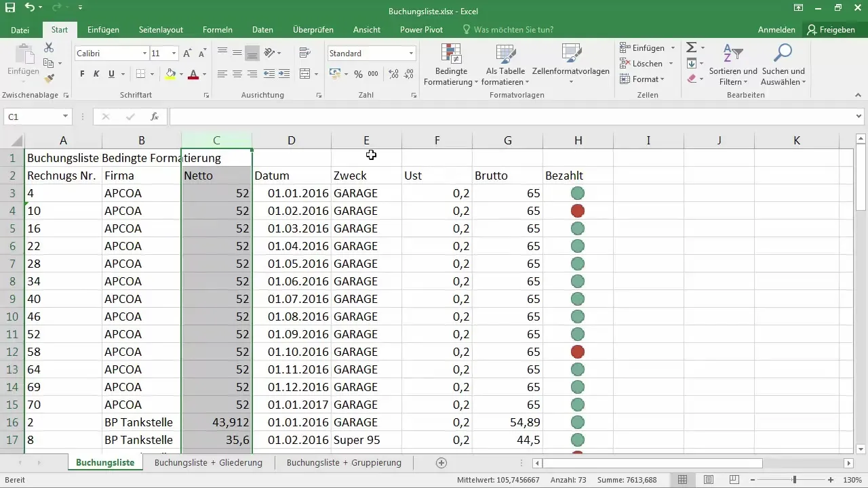This screenshot has height=488, width=868.
Task: Click the Cut scissors icon
Action: [x=49, y=47]
